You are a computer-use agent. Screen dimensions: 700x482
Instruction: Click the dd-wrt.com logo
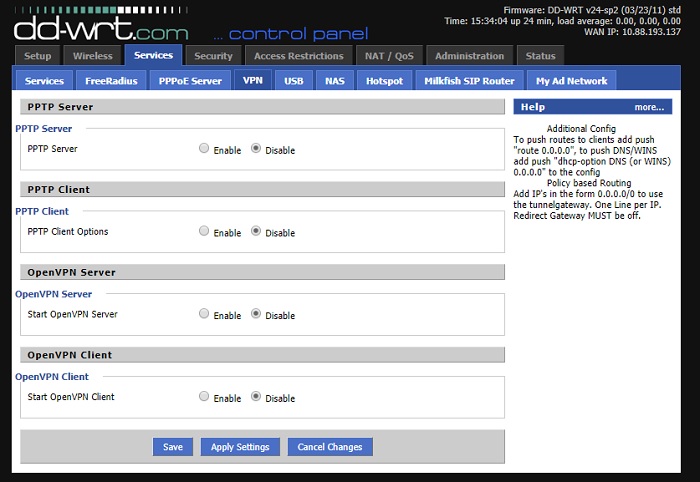point(101,25)
